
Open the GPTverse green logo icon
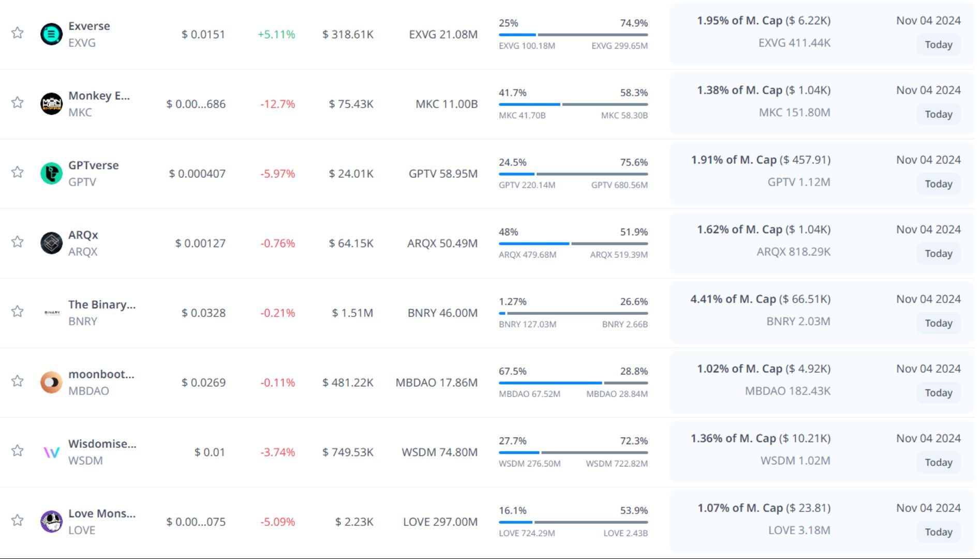pos(51,174)
